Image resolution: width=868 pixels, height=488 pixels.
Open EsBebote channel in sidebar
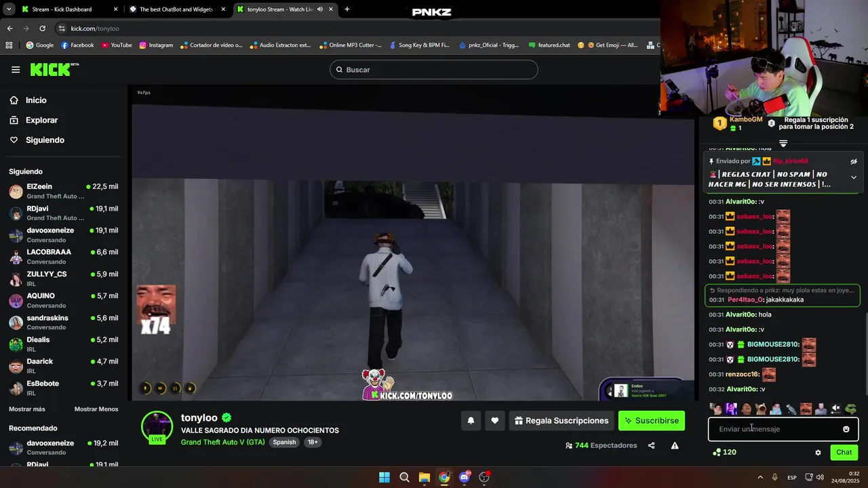pyautogui.click(x=64, y=388)
